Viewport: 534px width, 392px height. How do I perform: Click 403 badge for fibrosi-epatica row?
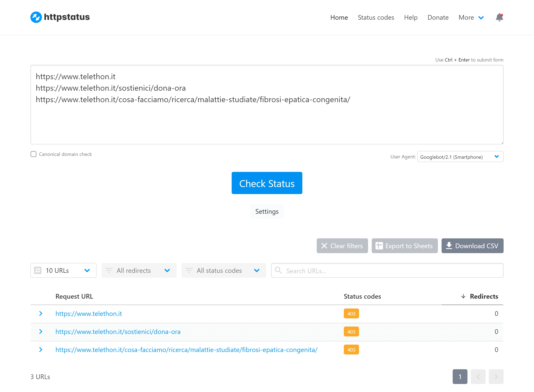point(351,350)
